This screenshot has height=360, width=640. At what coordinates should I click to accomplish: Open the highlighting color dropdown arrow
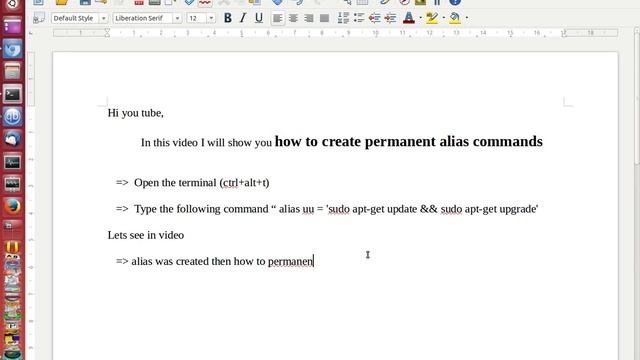pyautogui.click(x=444, y=18)
